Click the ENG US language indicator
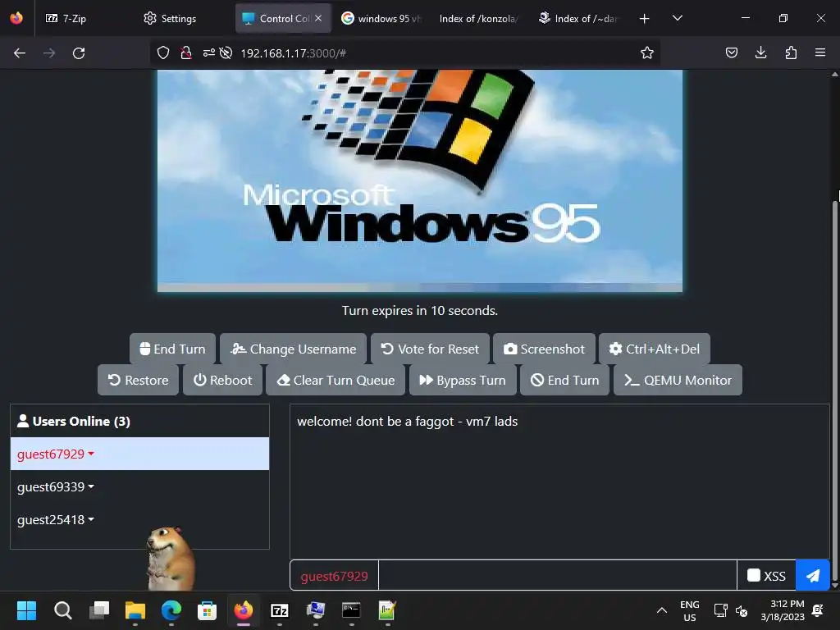840x630 pixels. 689,610
